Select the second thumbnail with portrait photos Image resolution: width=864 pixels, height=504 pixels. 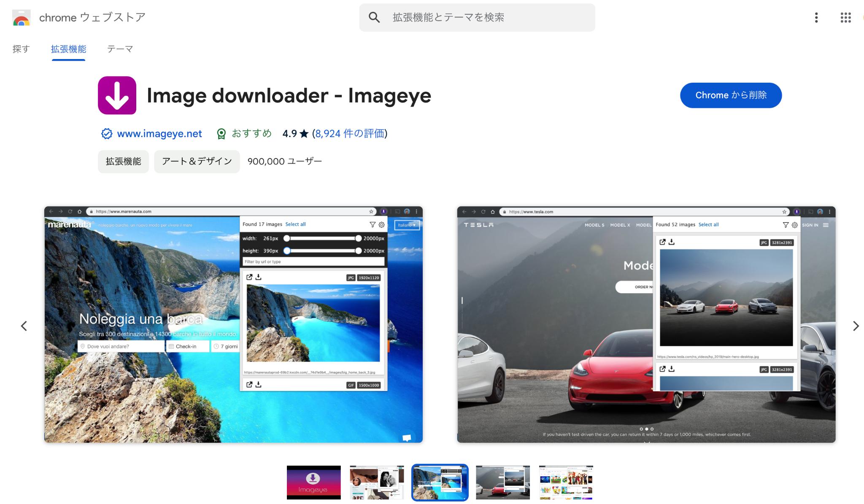[377, 482]
